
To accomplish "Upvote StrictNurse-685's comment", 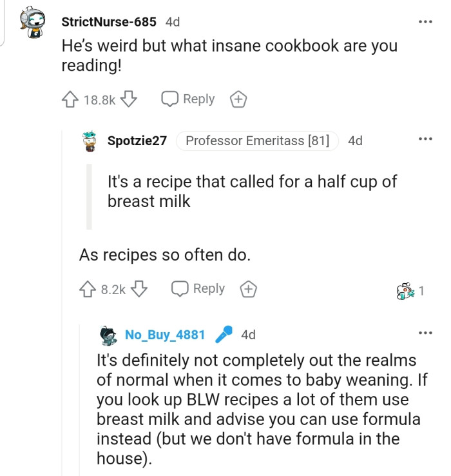I will click(x=70, y=99).
